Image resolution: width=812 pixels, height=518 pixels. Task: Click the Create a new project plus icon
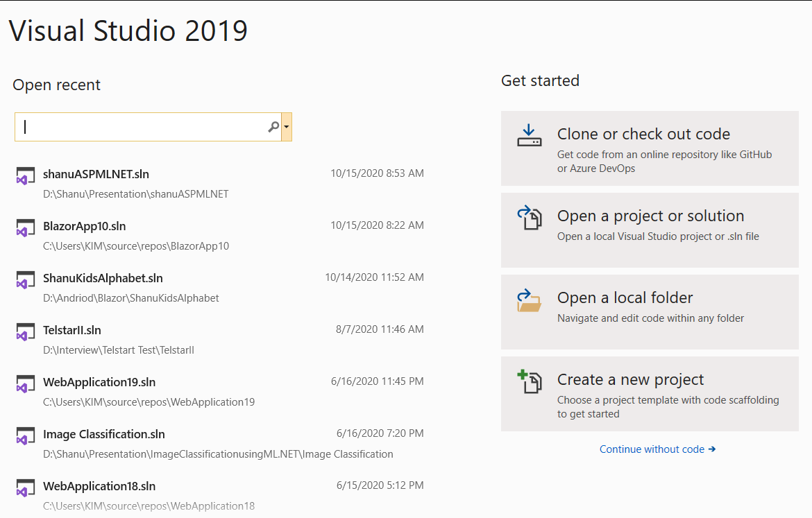point(530,382)
